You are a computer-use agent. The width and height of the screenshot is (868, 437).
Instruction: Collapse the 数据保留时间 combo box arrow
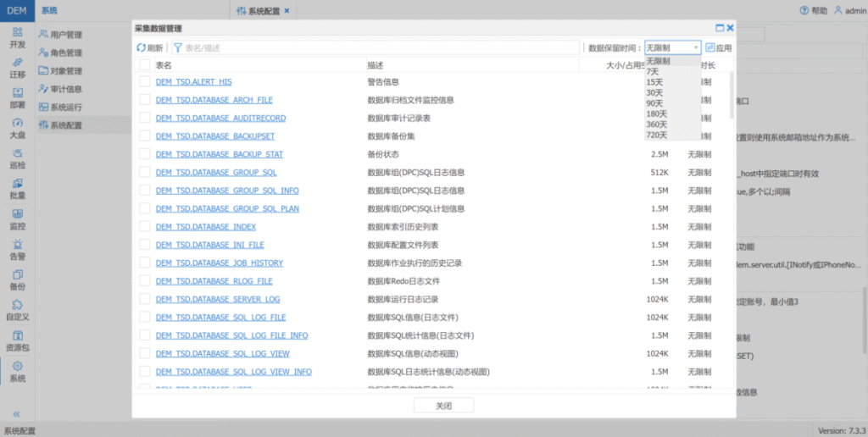coord(696,48)
